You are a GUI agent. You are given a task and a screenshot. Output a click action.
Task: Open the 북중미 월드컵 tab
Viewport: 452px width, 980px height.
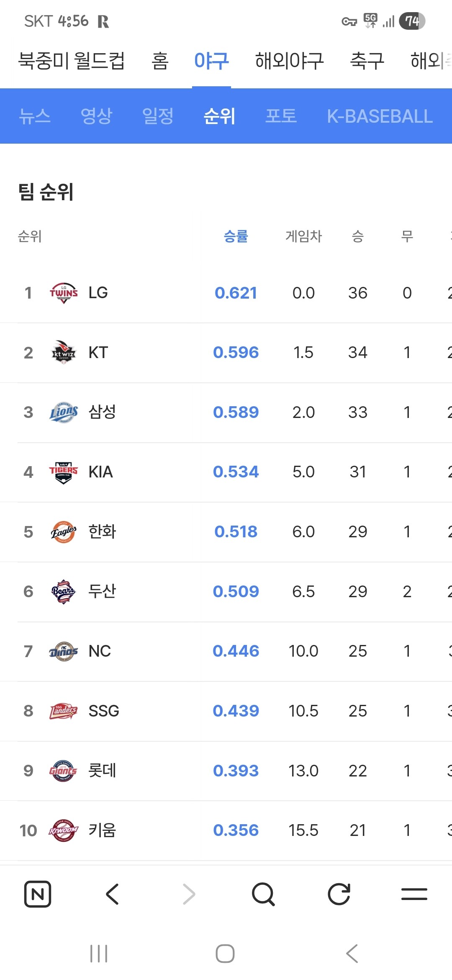click(72, 61)
